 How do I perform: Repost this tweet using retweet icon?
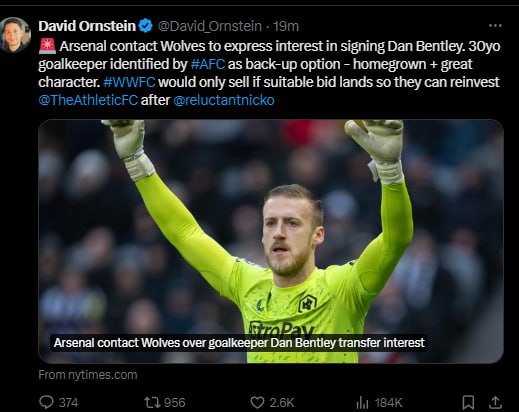[152, 402]
